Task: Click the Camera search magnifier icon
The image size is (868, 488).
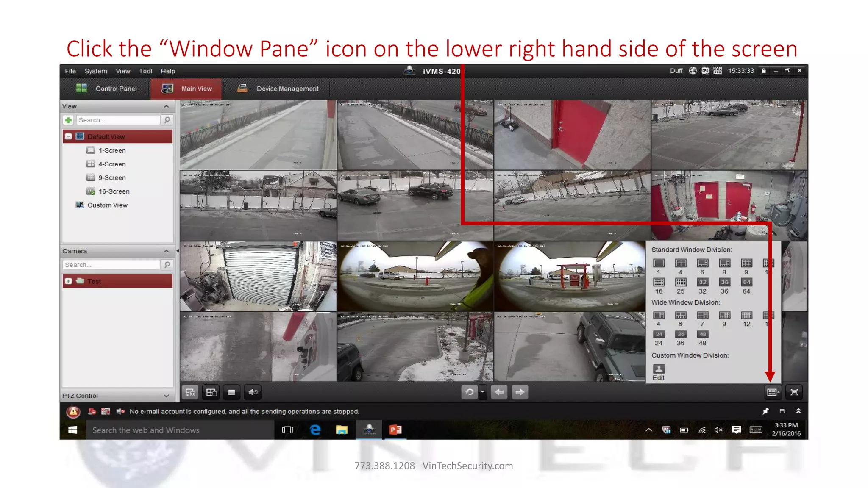Action: pyautogui.click(x=167, y=265)
